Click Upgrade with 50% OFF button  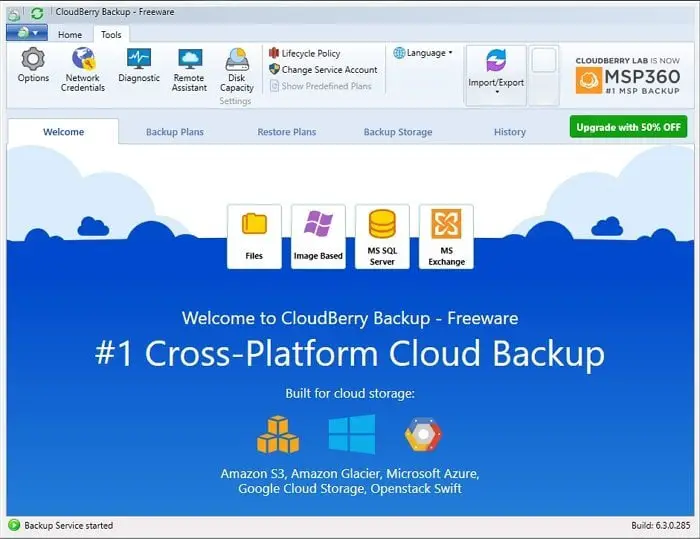[x=628, y=127]
